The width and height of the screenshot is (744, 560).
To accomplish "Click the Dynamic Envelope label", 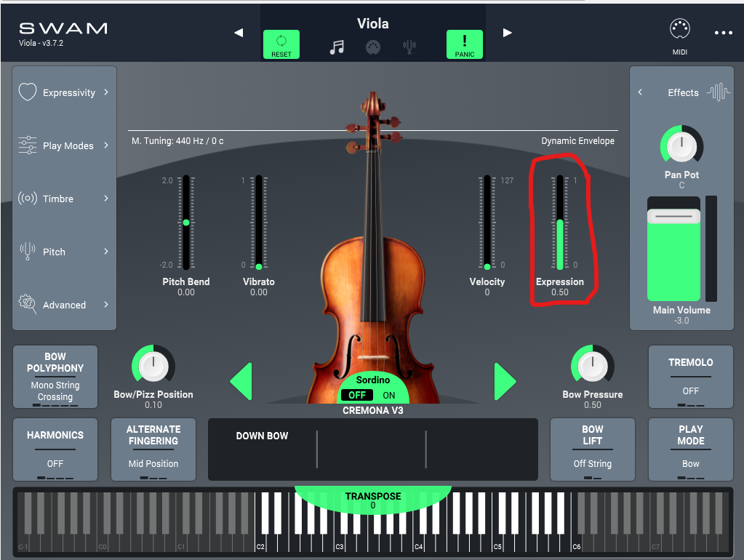I will (x=578, y=141).
